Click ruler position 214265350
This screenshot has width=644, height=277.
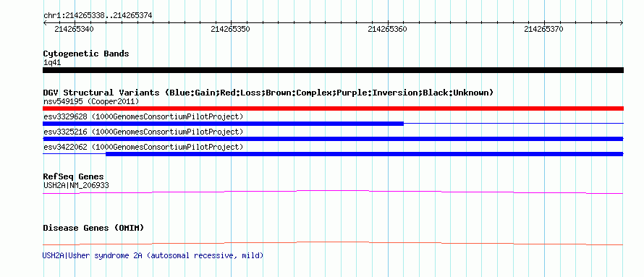tap(230, 29)
